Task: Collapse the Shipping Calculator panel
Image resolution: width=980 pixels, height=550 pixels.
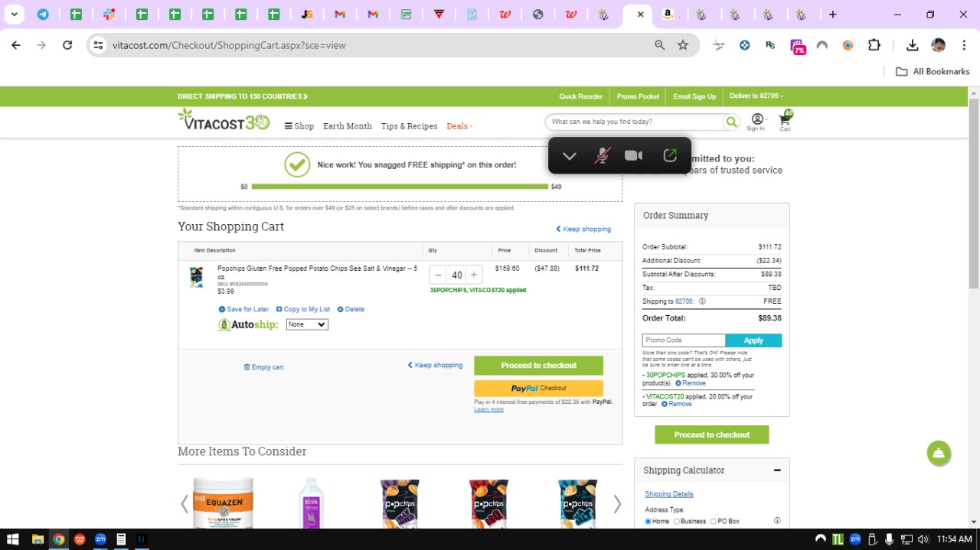Action: click(777, 470)
